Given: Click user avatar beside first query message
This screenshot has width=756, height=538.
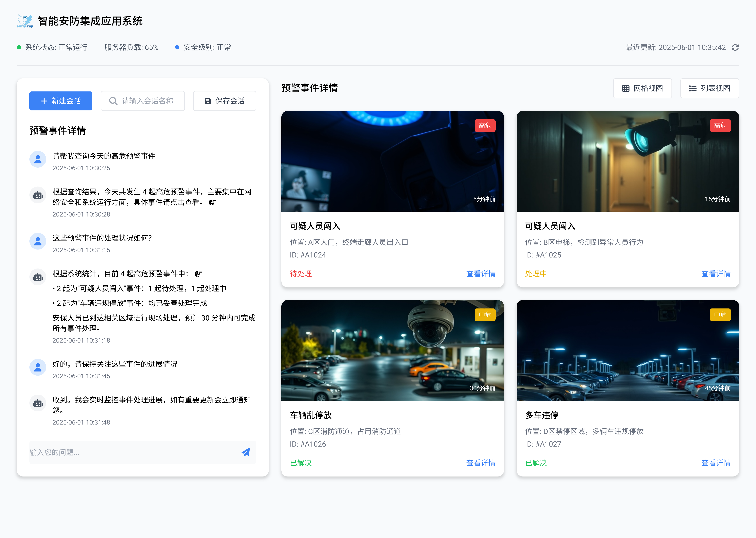Looking at the screenshot, I should tap(38, 159).
